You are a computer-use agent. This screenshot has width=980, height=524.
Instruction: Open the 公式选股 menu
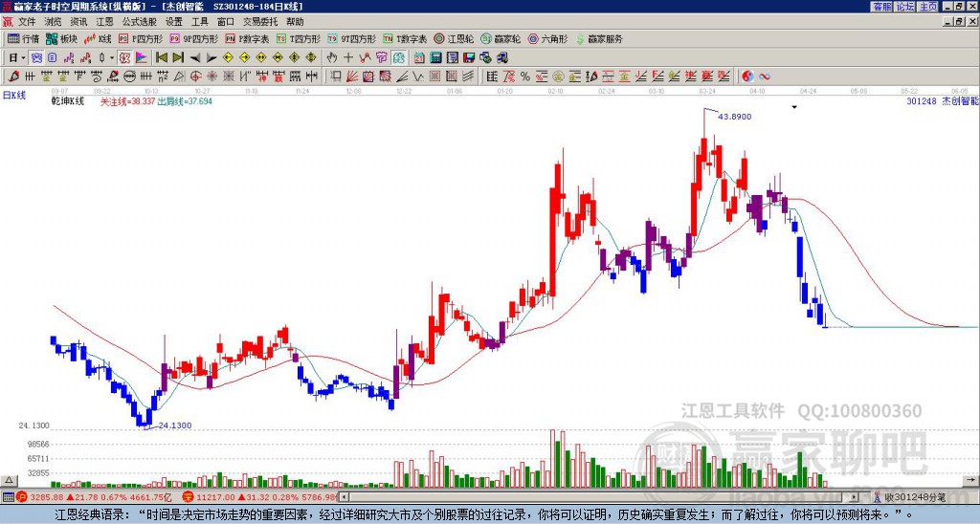point(140,22)
